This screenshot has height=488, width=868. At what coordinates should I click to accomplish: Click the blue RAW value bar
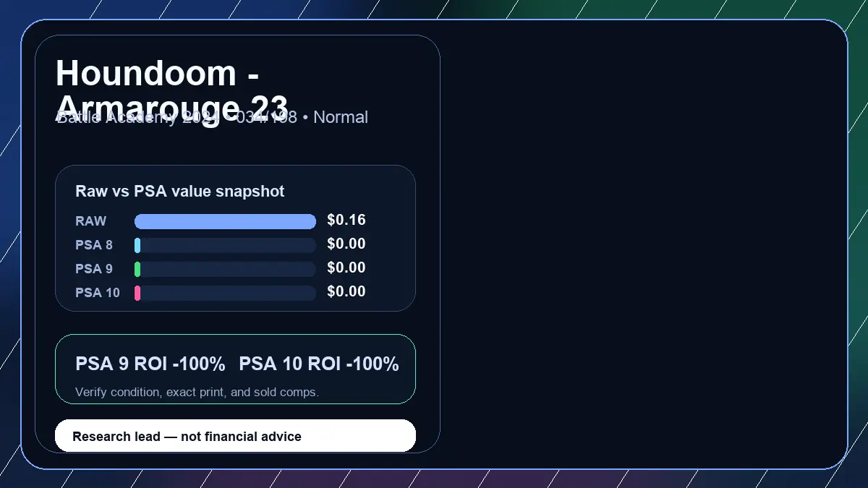(225, 221)
